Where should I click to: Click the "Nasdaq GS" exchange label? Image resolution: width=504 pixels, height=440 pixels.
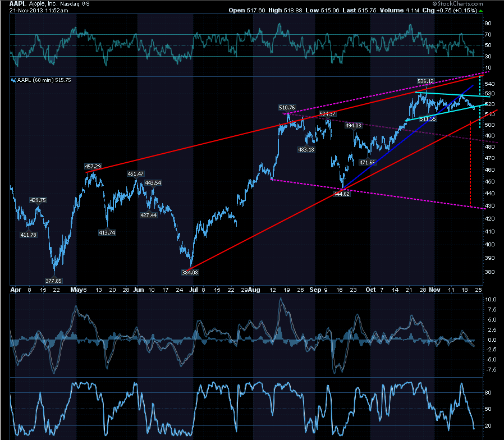point(75,4)
